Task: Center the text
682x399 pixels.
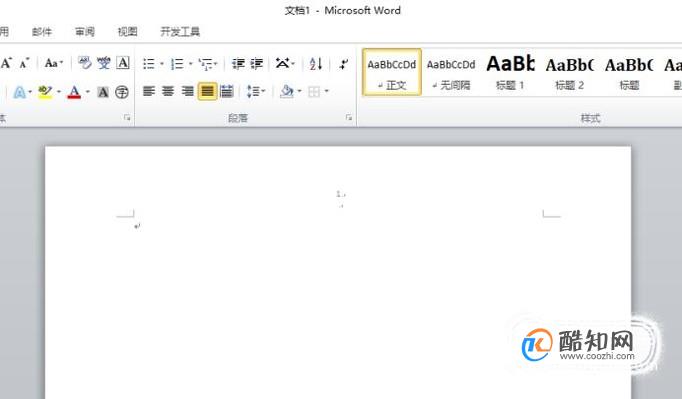Action: 168,91
